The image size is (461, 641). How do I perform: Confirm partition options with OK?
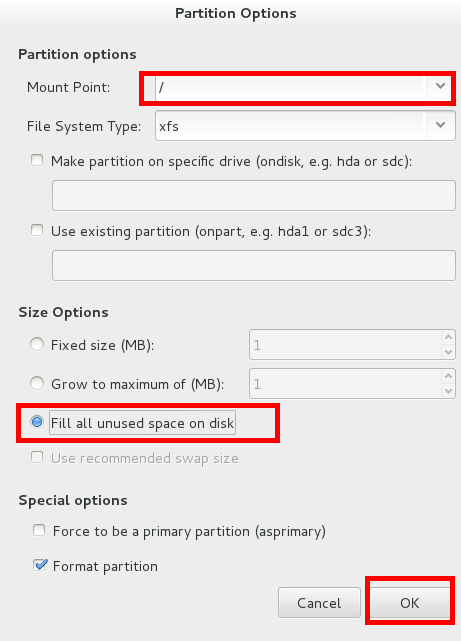pos(410,603)
